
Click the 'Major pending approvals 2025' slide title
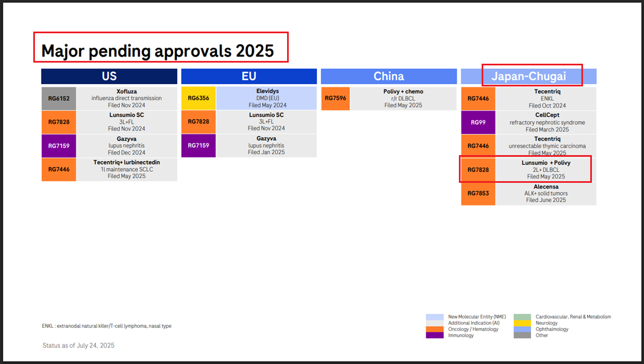(158, 52)
